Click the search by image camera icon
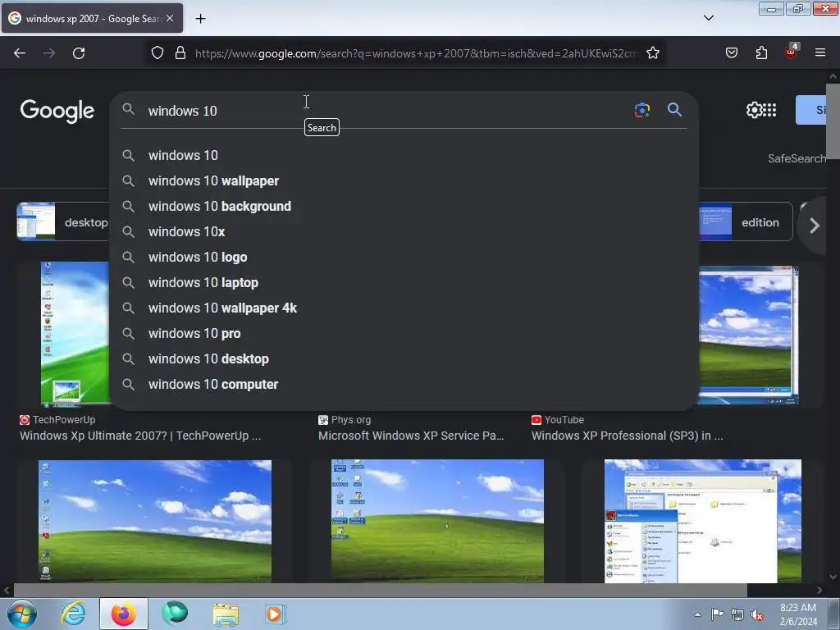Screen dimensions: 840x630 pyautogui.click(x=641, y=110)
